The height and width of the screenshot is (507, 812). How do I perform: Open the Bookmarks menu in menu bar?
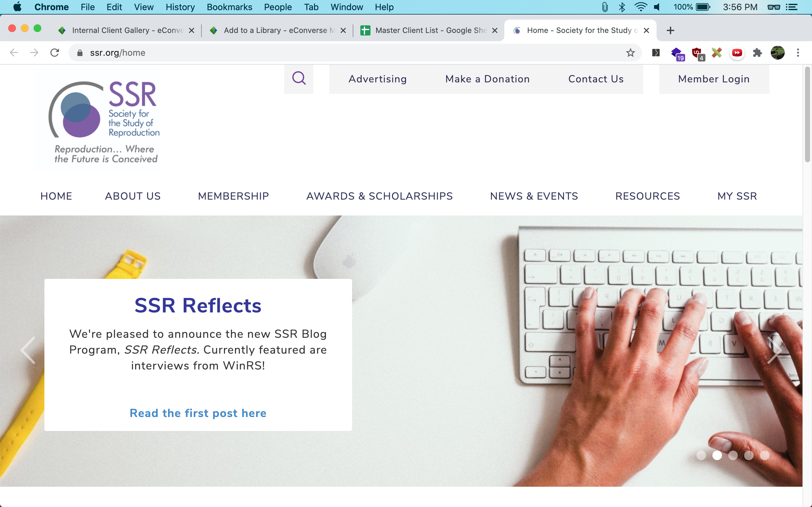(229, 7)
